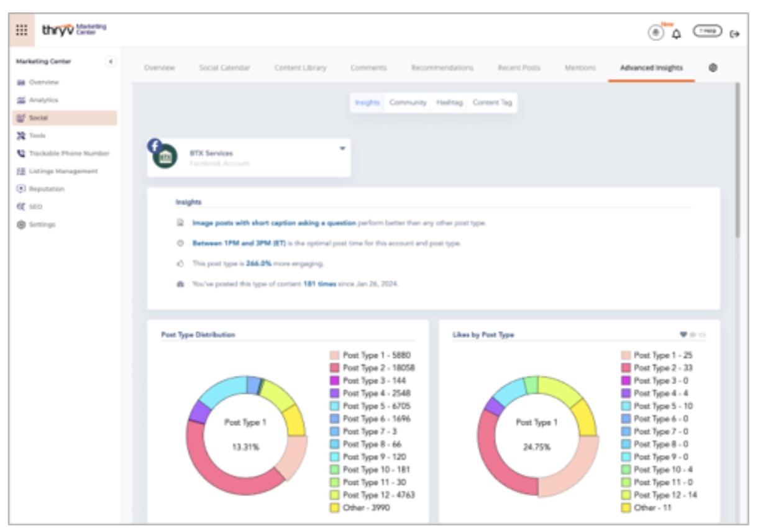Switch to the Social Calendar tab
This screenshot has width=758, height=532.
pos(224,68)
